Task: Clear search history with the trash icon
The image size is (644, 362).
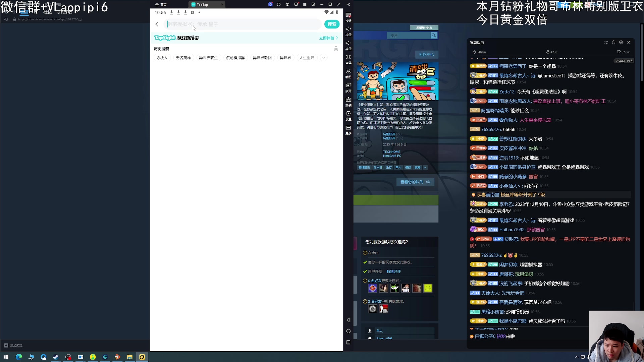Action: [336, 49]
